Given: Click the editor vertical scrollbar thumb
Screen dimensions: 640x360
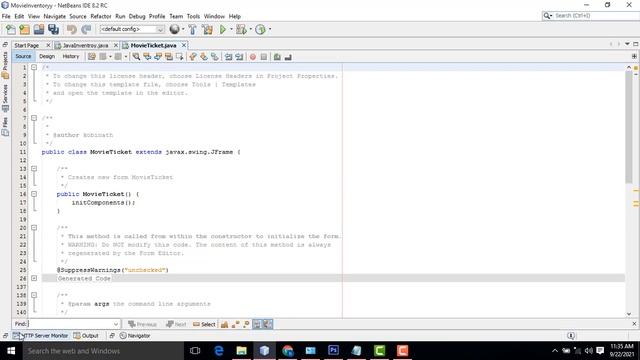Looking at the screenshot, I should pyautogui.click(x=629, y=127).
